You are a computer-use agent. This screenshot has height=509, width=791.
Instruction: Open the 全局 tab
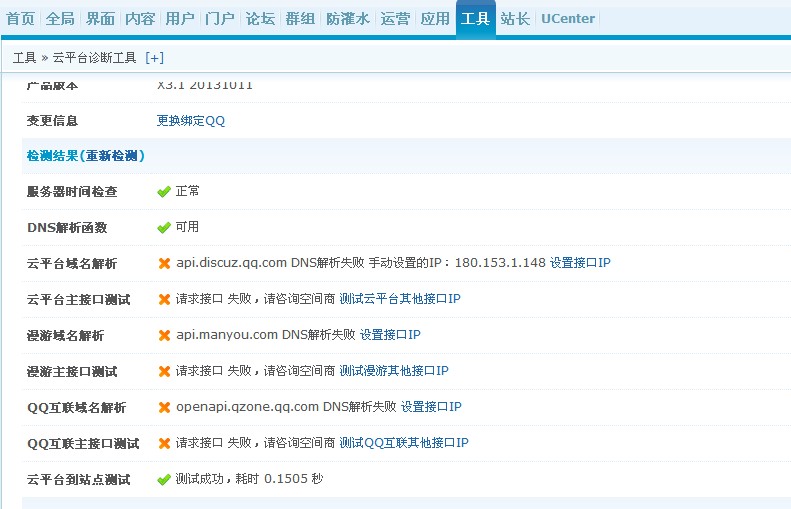coord(60,19)
